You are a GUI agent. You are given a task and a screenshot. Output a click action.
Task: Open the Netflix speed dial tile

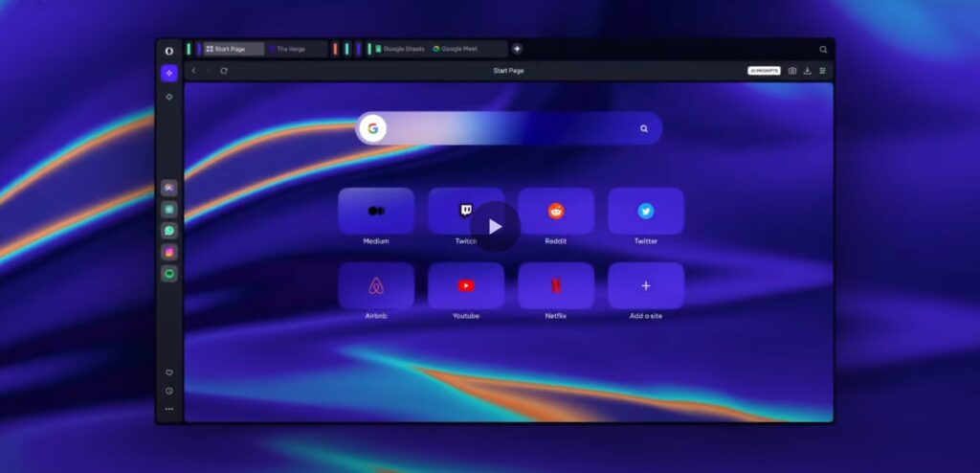point(556,285)
